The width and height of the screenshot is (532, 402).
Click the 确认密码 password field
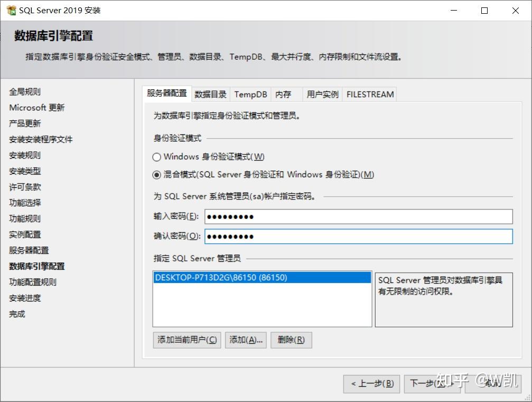[358, 236]
